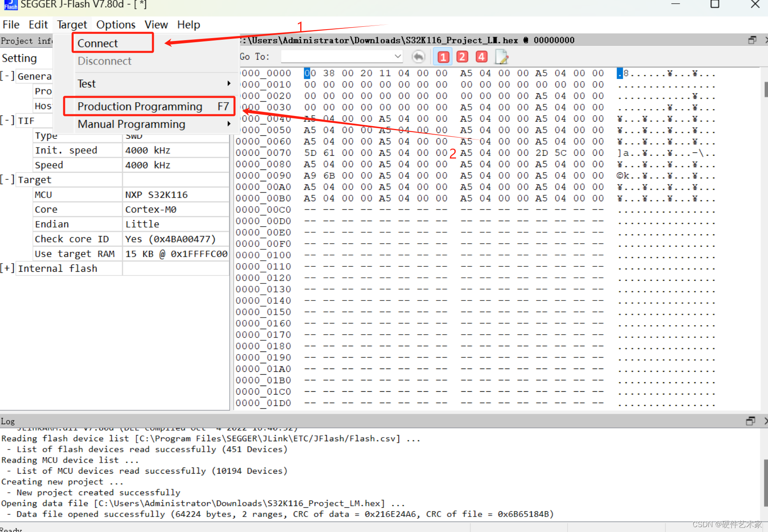Click the Setting column header
Screen dimensions: 768x532
[19, 58]
